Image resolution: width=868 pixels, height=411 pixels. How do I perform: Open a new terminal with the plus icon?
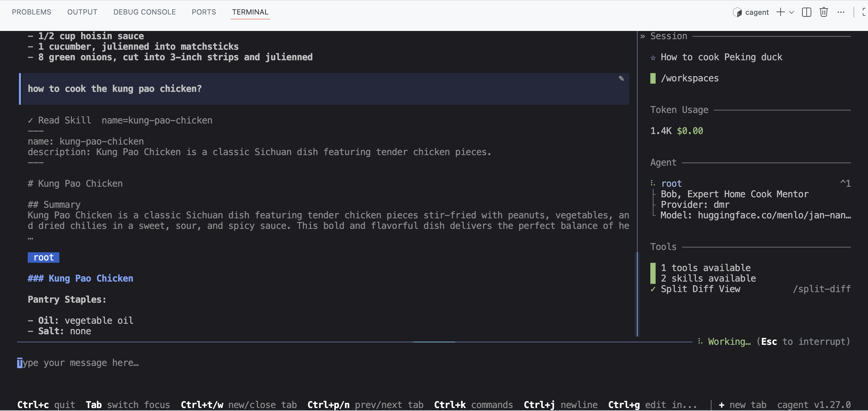[x=781, y=12]
